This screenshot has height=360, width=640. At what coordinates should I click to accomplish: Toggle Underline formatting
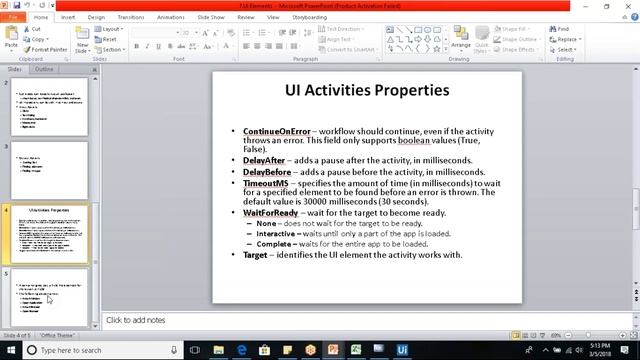tap(158, 46)
